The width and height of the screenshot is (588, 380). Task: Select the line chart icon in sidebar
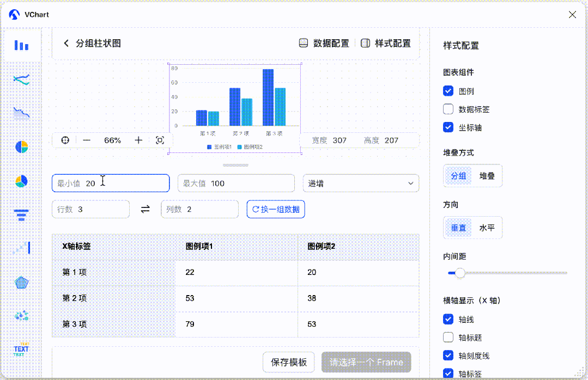point(21,80)
